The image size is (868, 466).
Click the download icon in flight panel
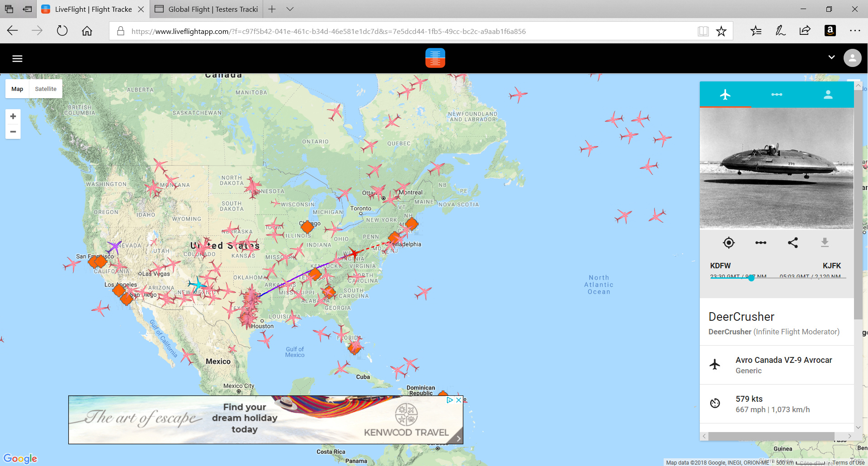coord(825,243)
